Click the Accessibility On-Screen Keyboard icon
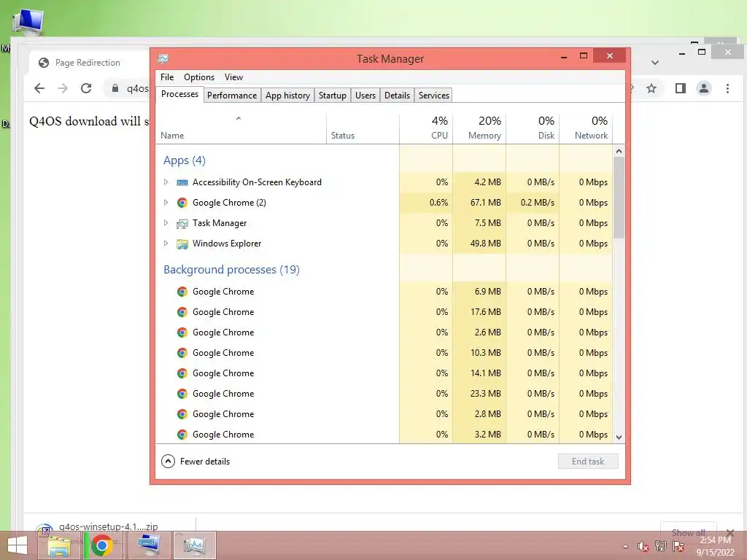This screenshot has width=747, height=560. [182, 182]
